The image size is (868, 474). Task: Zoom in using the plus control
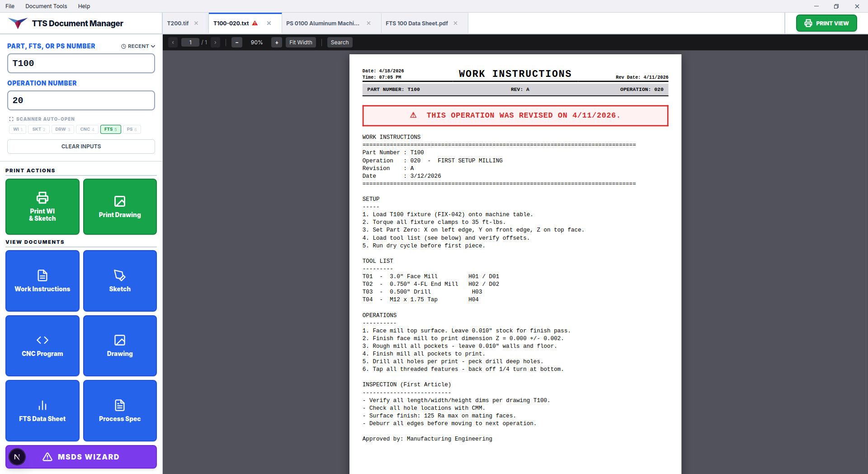point(276,42)
